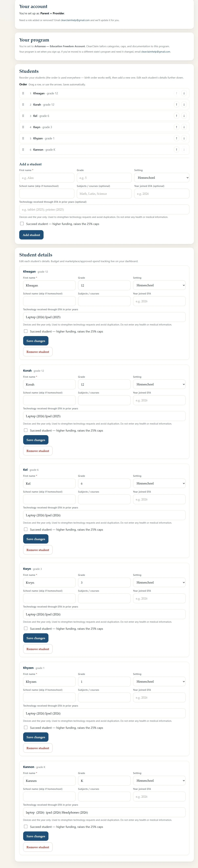Click the drag handle beside Khyzen
Viewport: 198px width, 868px height.
click(23, 138)
